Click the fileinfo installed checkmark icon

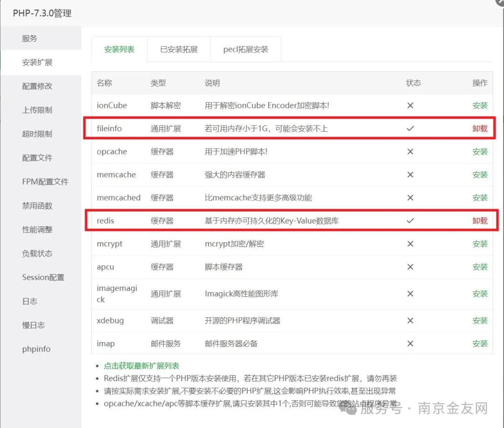tap(410, 129)
